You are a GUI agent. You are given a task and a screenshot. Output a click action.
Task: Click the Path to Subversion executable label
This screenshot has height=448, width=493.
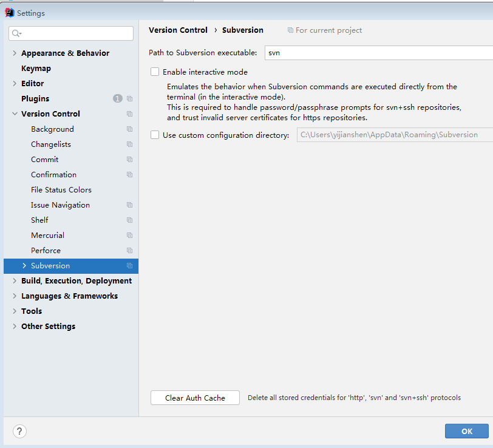[203, 52]
